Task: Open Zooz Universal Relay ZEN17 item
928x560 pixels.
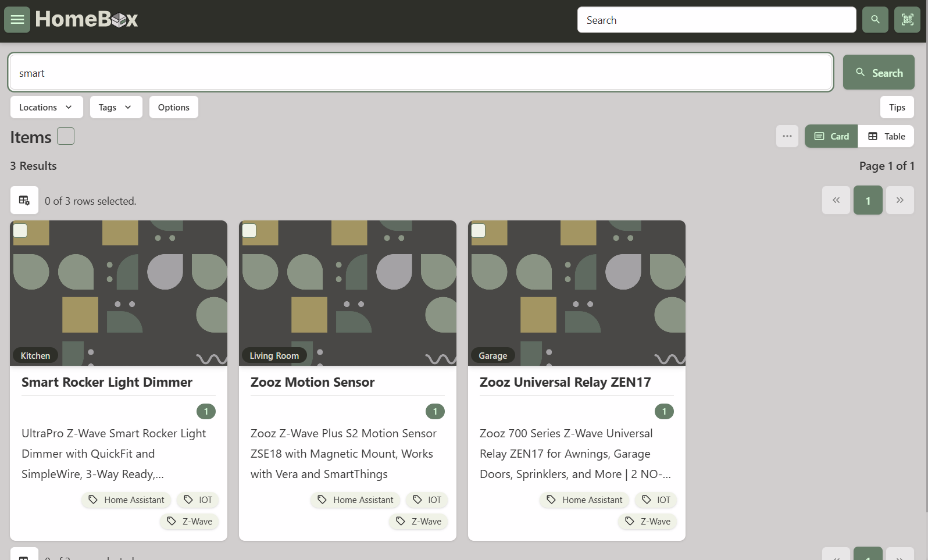Action: click(565, 382)
